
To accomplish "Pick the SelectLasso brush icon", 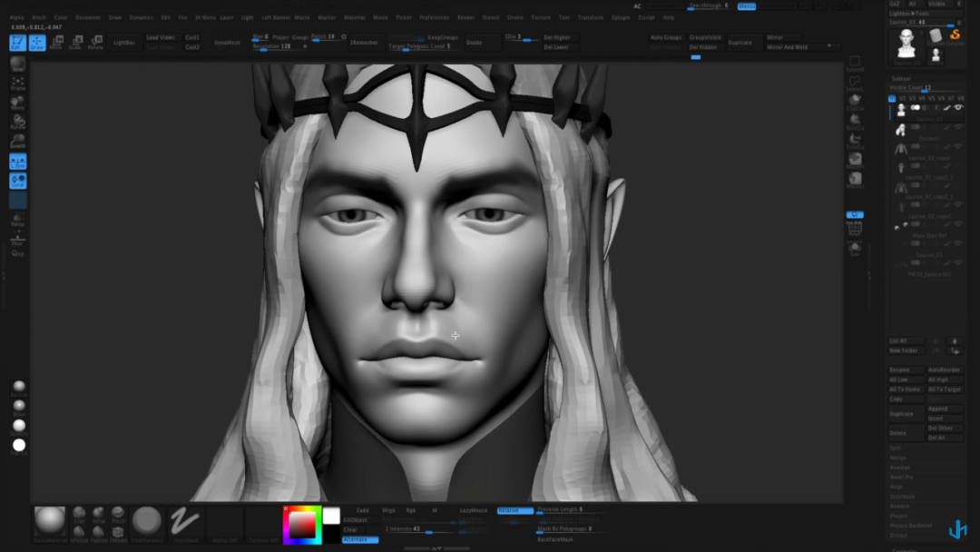I will (855, 84).
